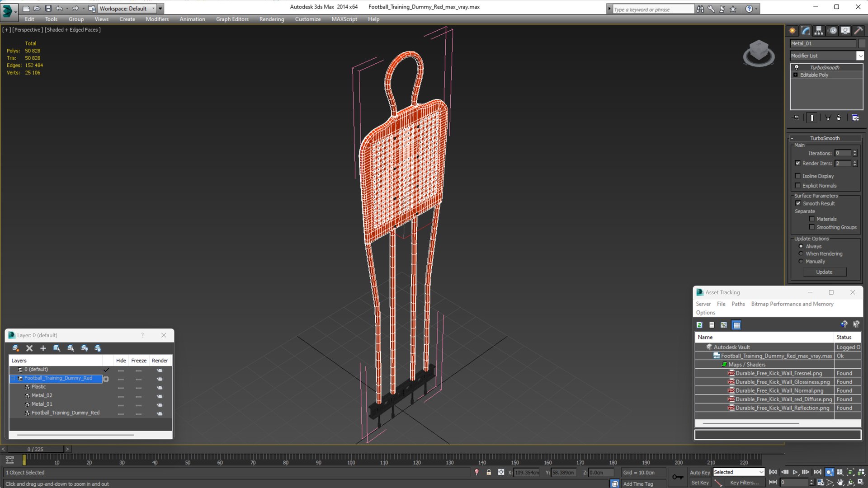Enable Isoline Display checkbox
Screen dimensions: 868x488
point(798,176)
